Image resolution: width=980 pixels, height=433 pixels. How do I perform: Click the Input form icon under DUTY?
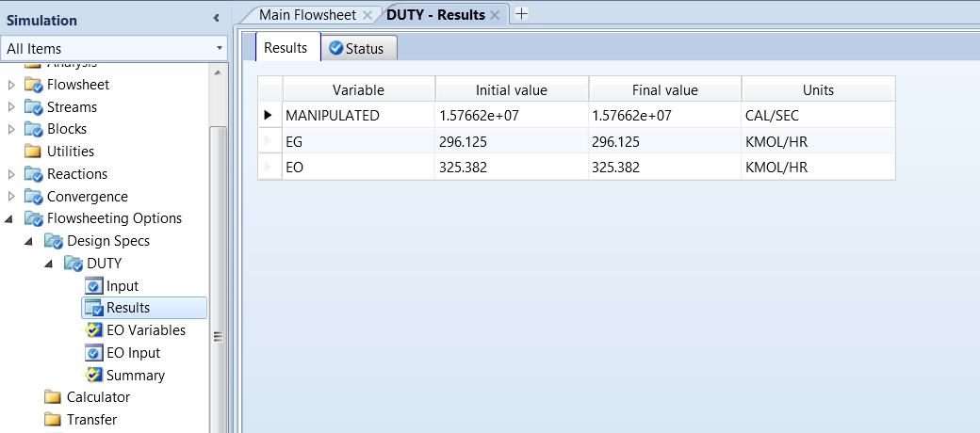(93, 286)
